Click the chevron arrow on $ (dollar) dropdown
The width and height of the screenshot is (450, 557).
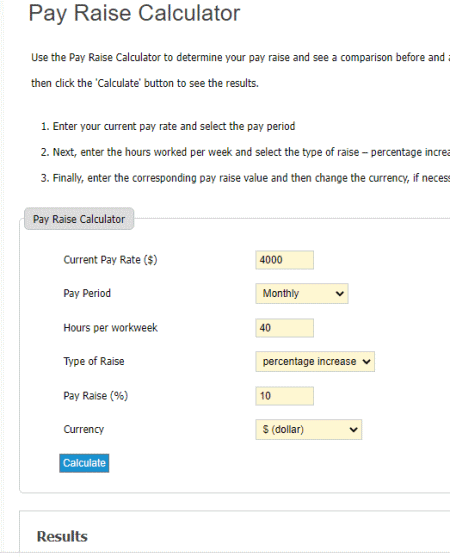click(353, 429)
